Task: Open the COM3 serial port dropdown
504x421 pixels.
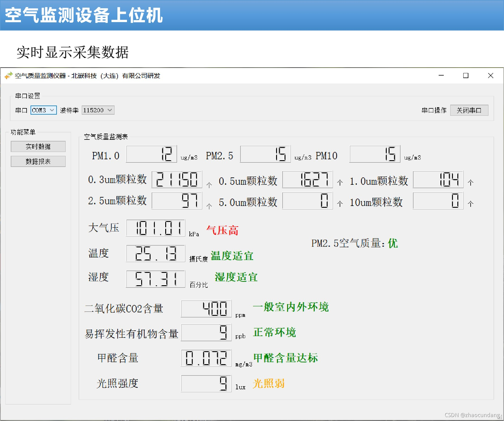Action: 44,110
